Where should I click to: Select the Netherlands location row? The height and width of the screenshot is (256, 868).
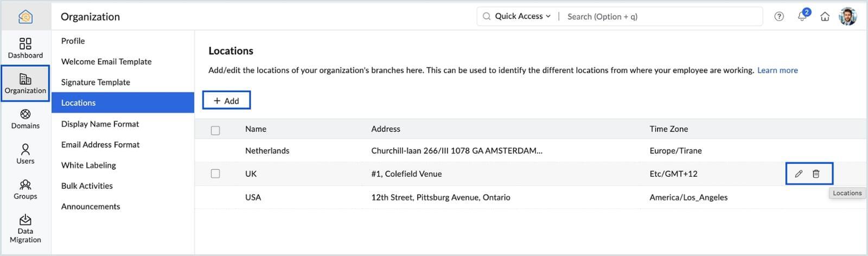[x=267, y=151]
